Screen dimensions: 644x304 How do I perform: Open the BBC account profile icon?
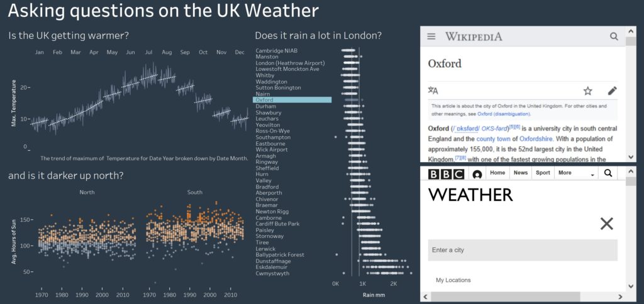tap(477, 175)
